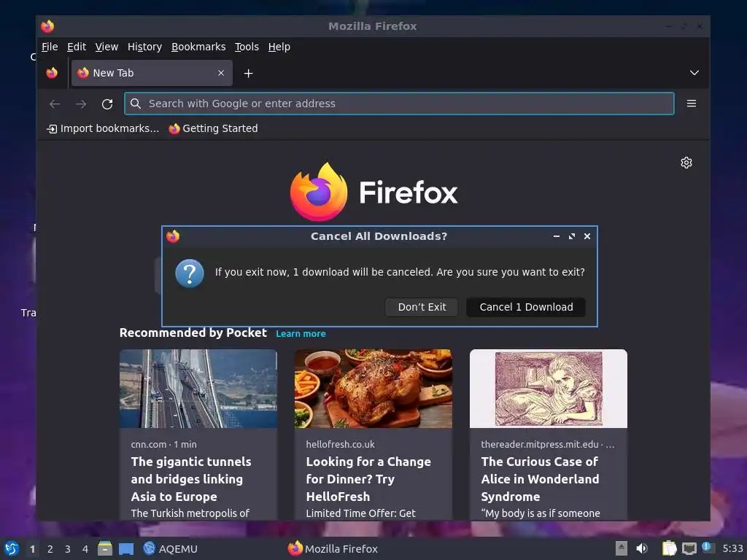
Task: Click the Firefox logo on new tab page
Action: pyautogui.click(x=373, y=192)
